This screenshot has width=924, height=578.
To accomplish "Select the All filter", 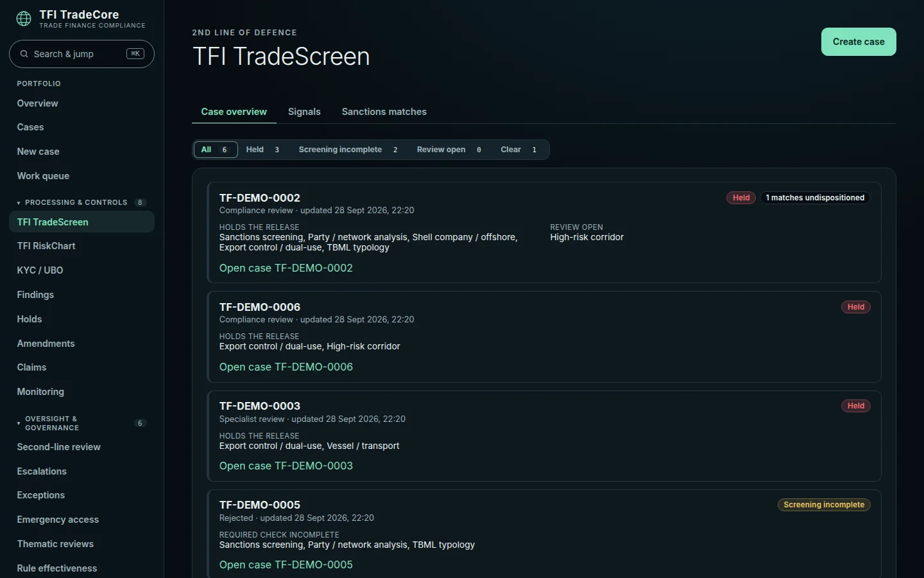I will pos(216,150).
